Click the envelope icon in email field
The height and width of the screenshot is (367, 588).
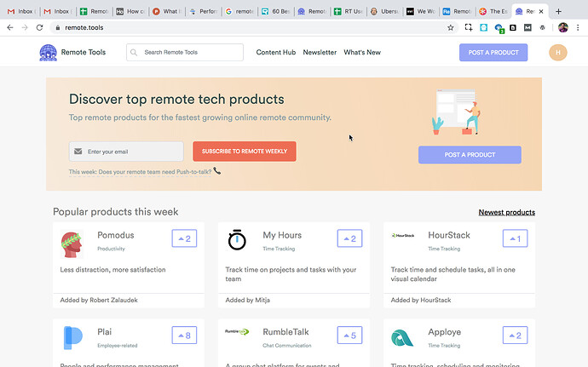click(78, 152)
